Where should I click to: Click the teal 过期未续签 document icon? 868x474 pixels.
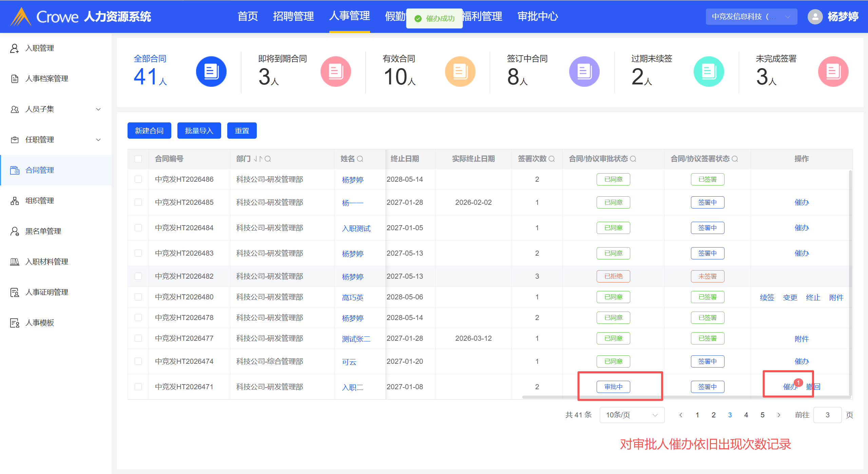709,72
